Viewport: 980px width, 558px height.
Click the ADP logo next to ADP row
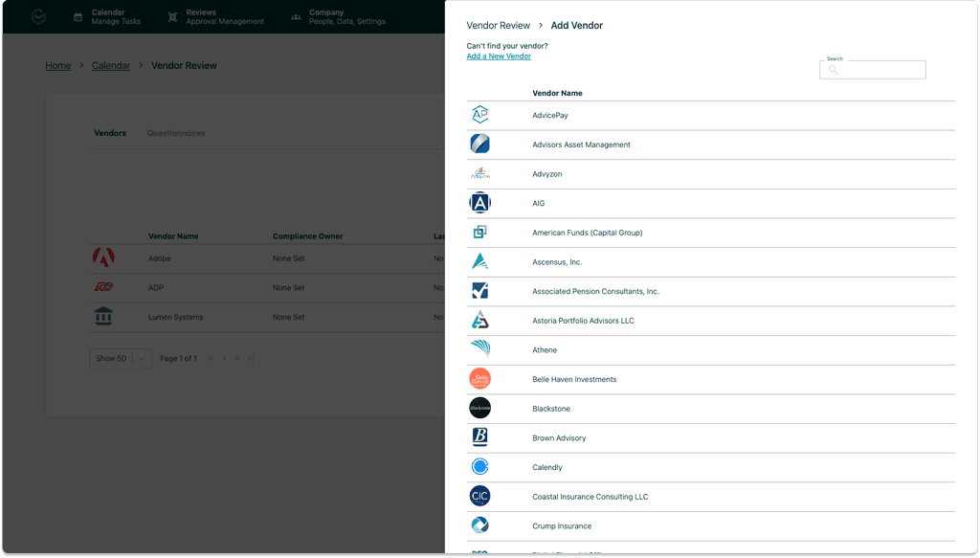[x=103, y=287]
